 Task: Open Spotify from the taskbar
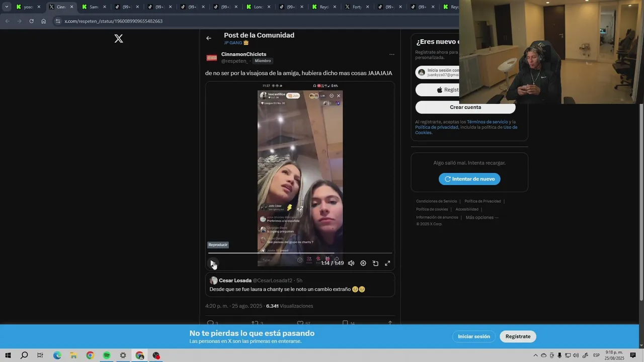click(107, 355)
